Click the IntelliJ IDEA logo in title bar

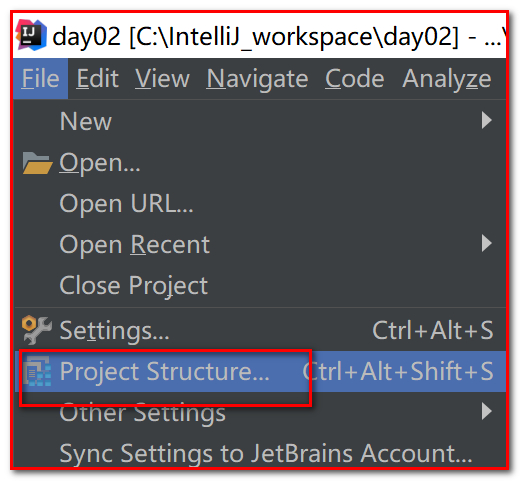pos(31,35)
